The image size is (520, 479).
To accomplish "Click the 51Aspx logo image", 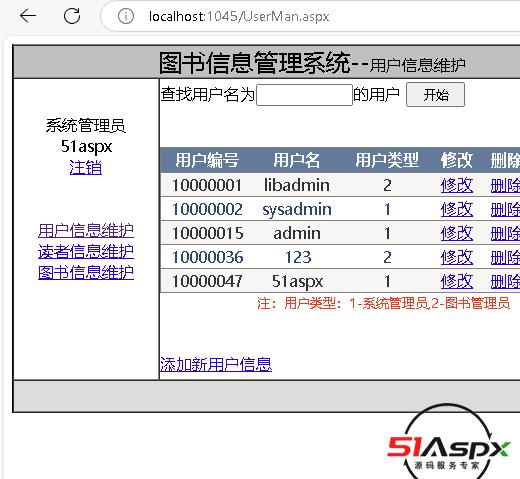I will 448,443.
